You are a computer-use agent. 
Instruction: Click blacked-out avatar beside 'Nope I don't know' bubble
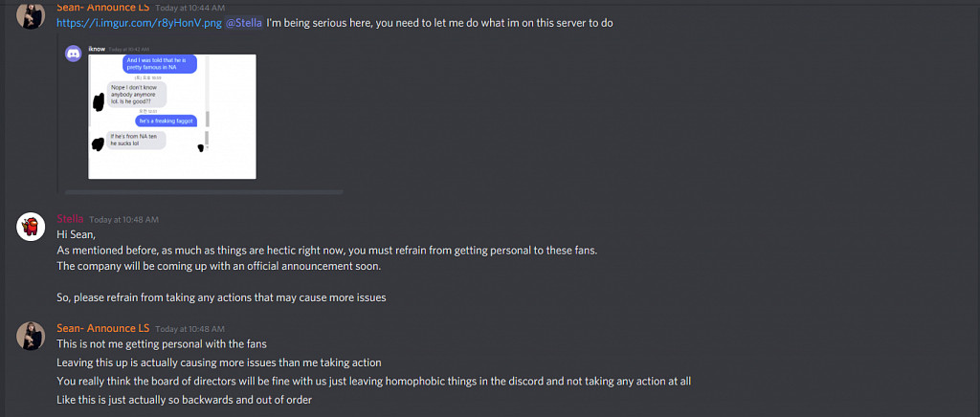coord(98,100)
